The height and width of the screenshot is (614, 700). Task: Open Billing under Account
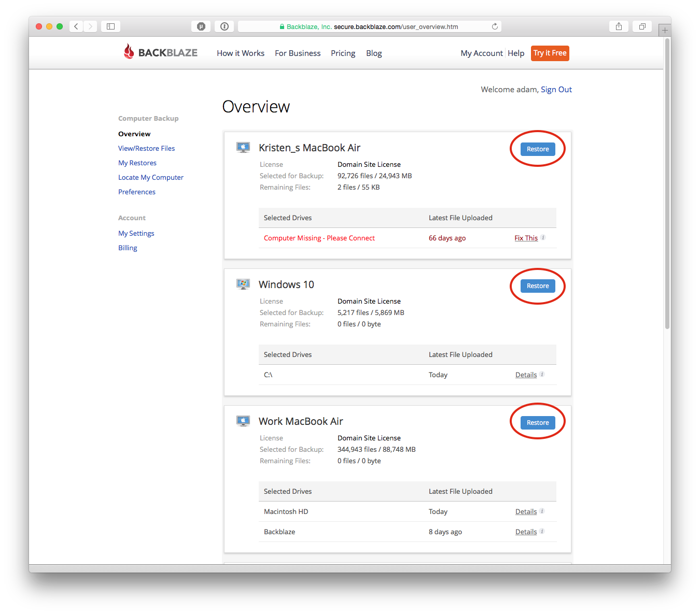point(128,248)
